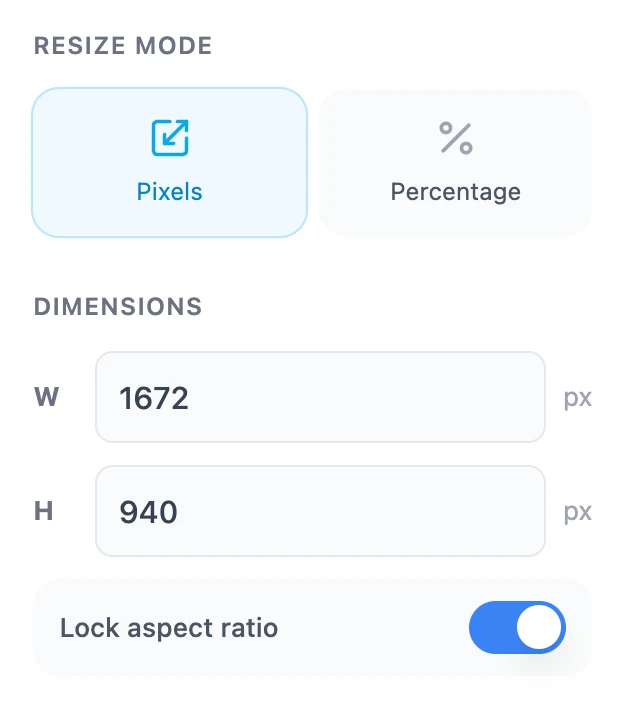
Task: Place cursor in the 940 height value
Action: pos(148,513)
